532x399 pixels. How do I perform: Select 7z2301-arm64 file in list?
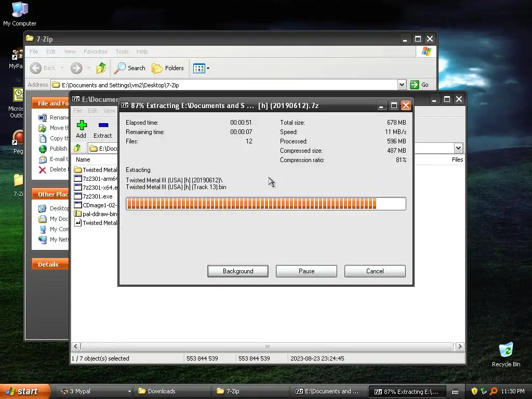(x=96, y=179)
